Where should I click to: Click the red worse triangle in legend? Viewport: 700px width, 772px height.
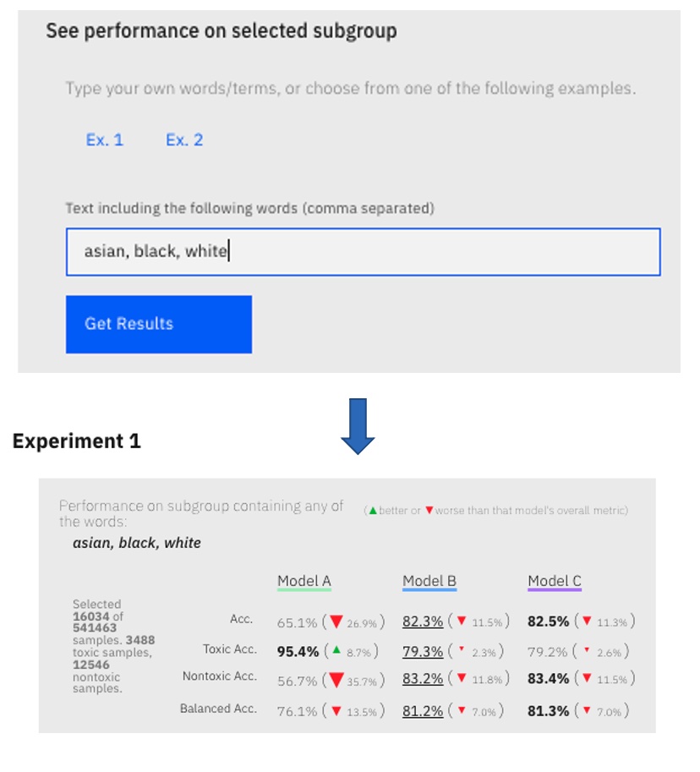point(429,511)
